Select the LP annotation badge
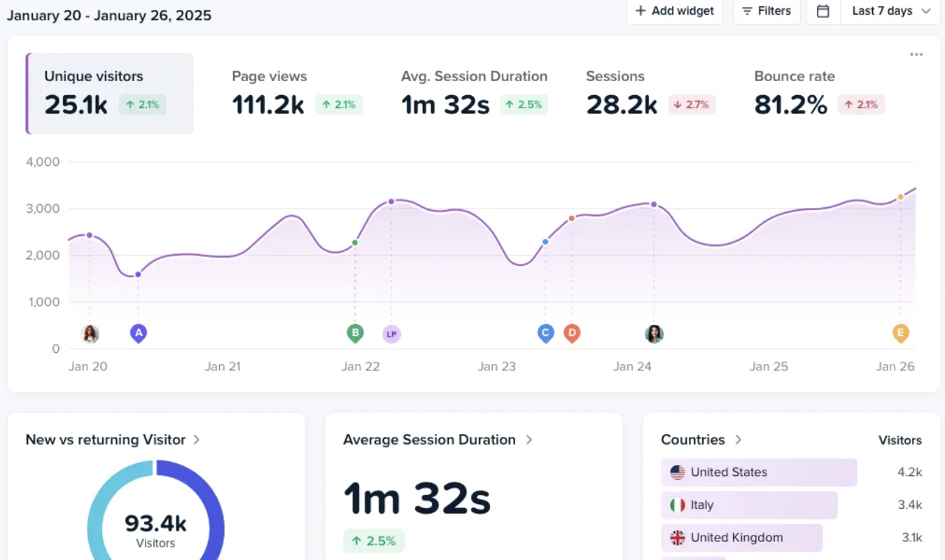Screen dimensions: 945x560 [x=391, y=334]
